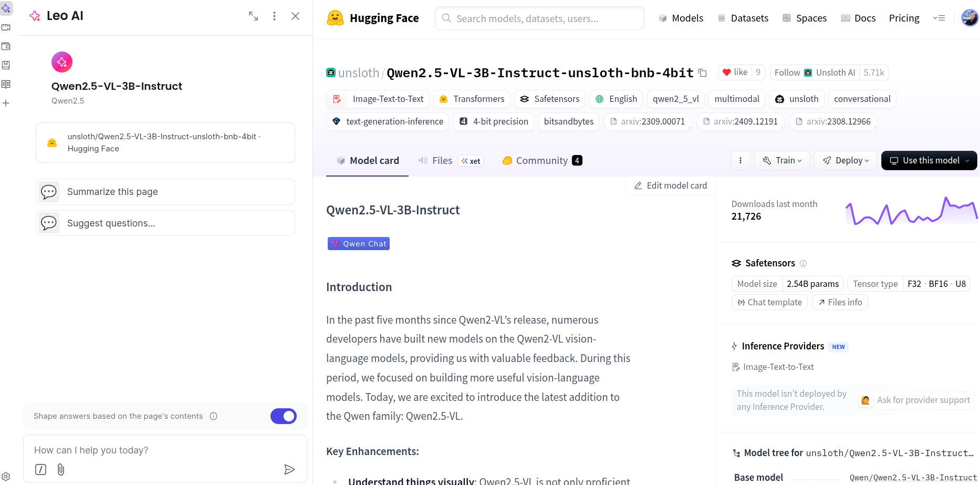Ask for provider support
Screen dimensions: 980x485
(x=915, y=400)
